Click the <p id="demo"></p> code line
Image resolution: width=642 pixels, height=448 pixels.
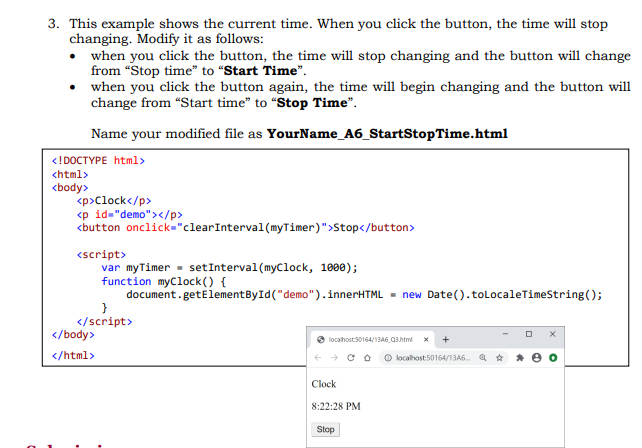pyautogui.click(x=129, y=215)
